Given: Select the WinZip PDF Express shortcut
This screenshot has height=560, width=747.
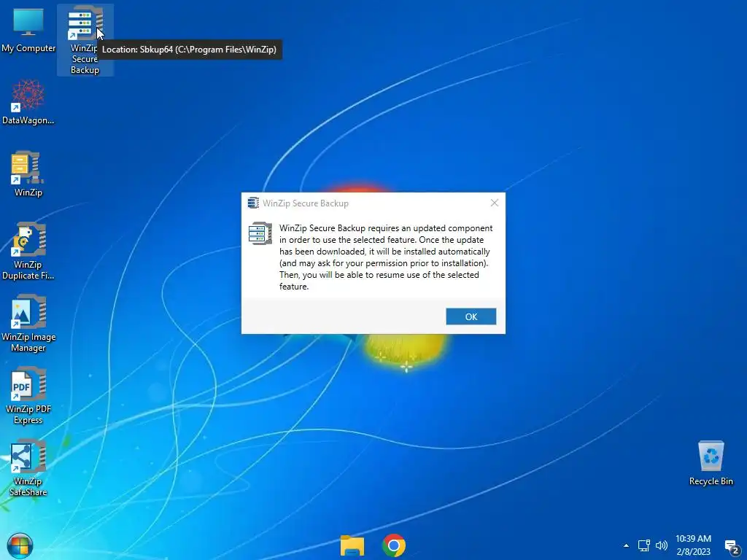Looking at the screenshot, I should (28, 396).
